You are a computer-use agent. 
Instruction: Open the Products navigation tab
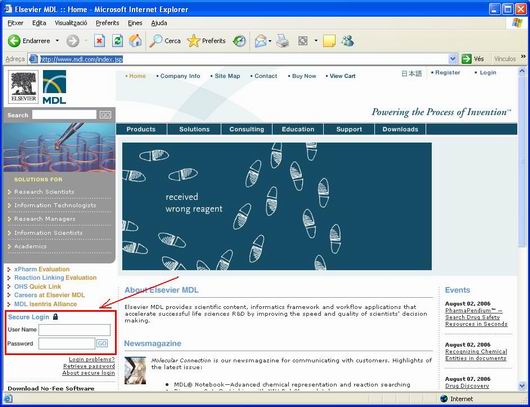[x=141, y=129]
